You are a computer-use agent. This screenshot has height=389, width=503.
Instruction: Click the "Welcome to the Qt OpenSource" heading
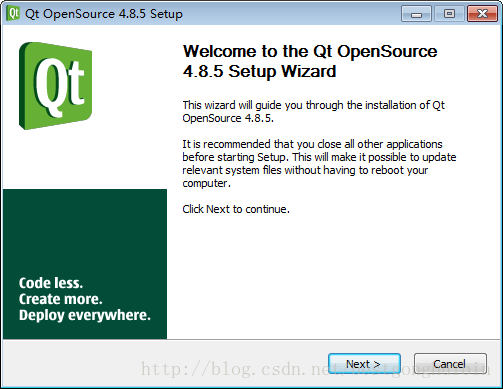pyautogui.click(x=310, y=51)
